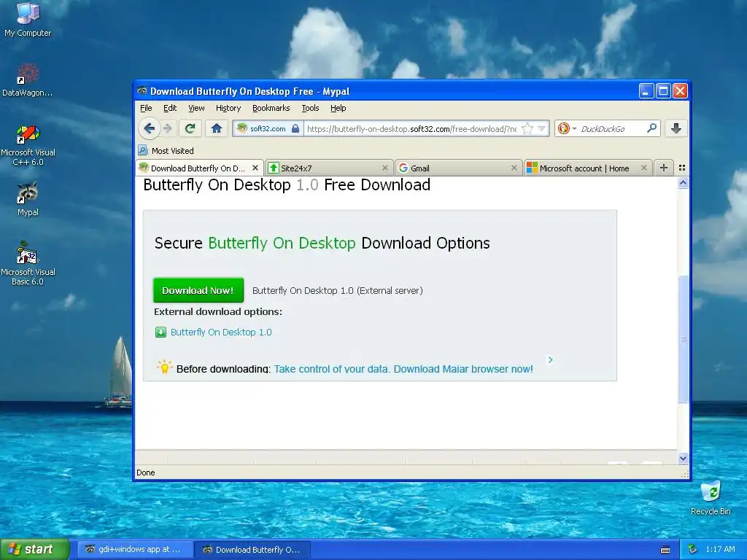Expand the URL history dropdown arrow
This screenshot has width=747, height=560.
click(x=541, y=128)
